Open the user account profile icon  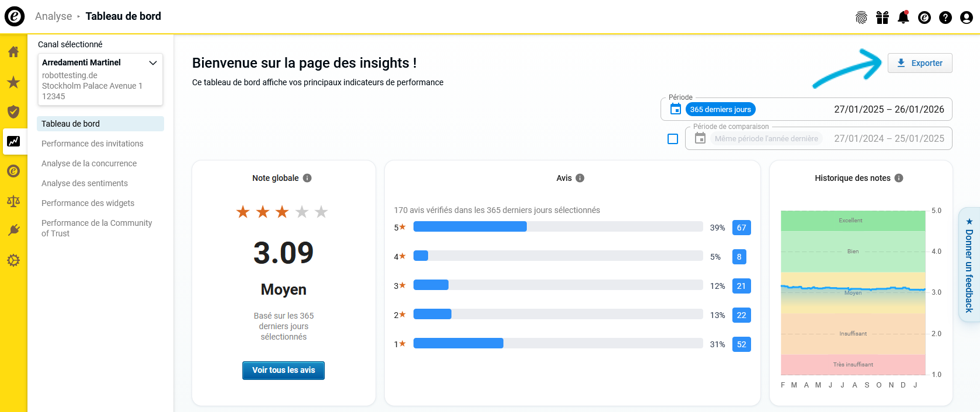click(x=966, y=18)
